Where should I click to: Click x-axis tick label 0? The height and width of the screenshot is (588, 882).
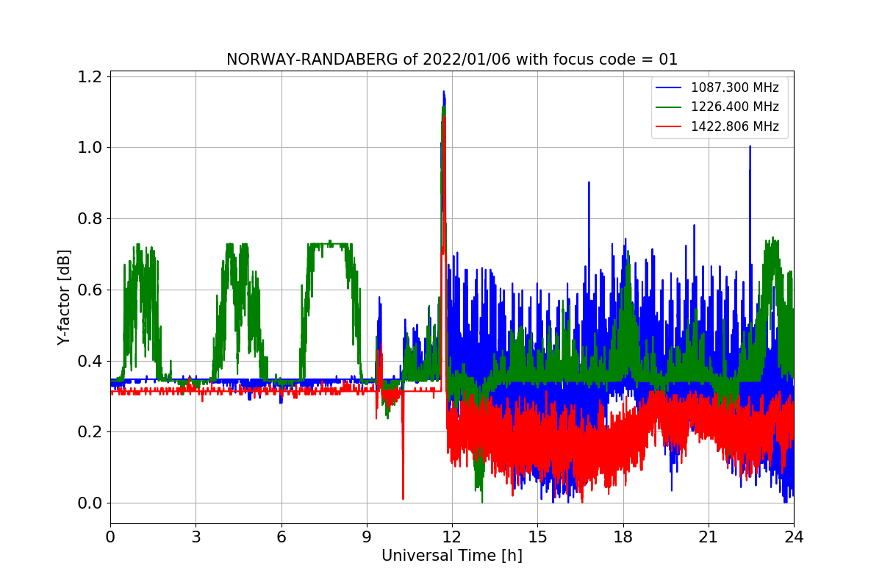pyautogui.click(x=110, y=537)
